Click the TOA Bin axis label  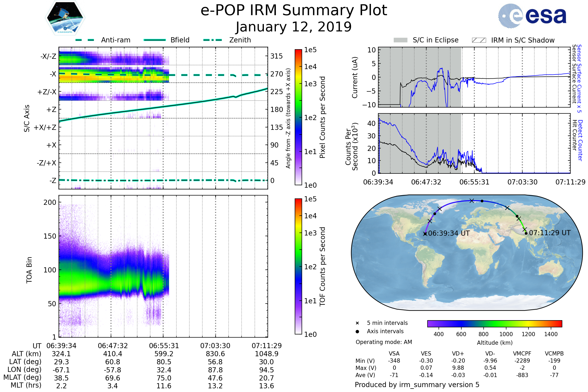pyautogui.click(x=29, y=270)
